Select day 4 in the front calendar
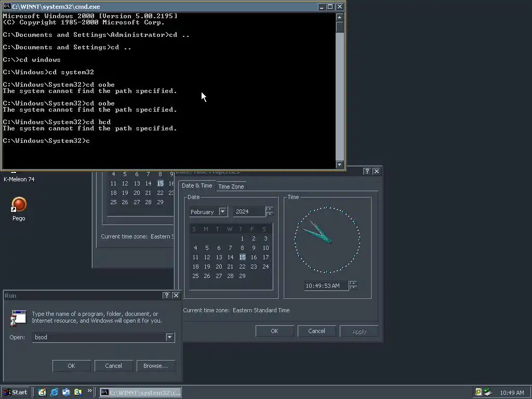This screenshot has height=399, width=532. 195,248
